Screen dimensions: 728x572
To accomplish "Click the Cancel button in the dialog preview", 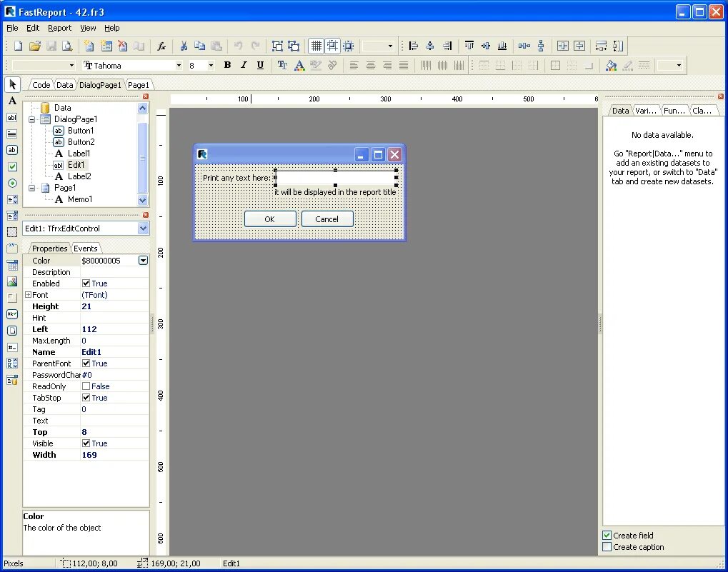I will pyautogui.click(x=327, y=219).
